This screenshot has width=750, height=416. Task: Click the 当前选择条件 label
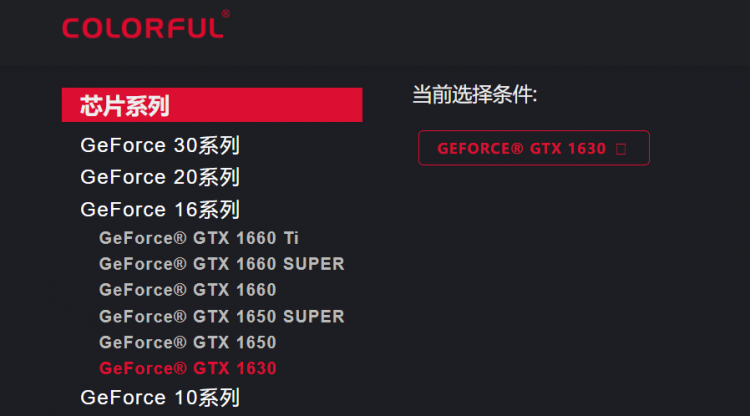[x=475, y=95]
